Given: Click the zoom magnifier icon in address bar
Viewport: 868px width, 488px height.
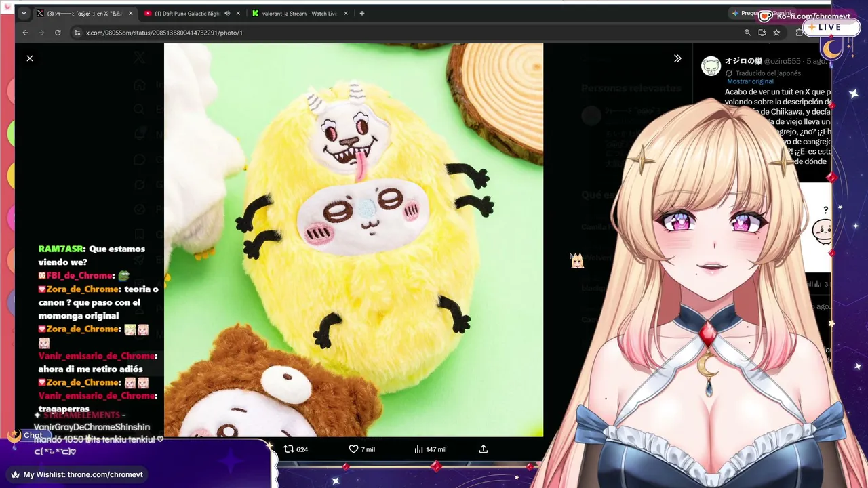Looking at the screenshot, I should coord(747,33).
